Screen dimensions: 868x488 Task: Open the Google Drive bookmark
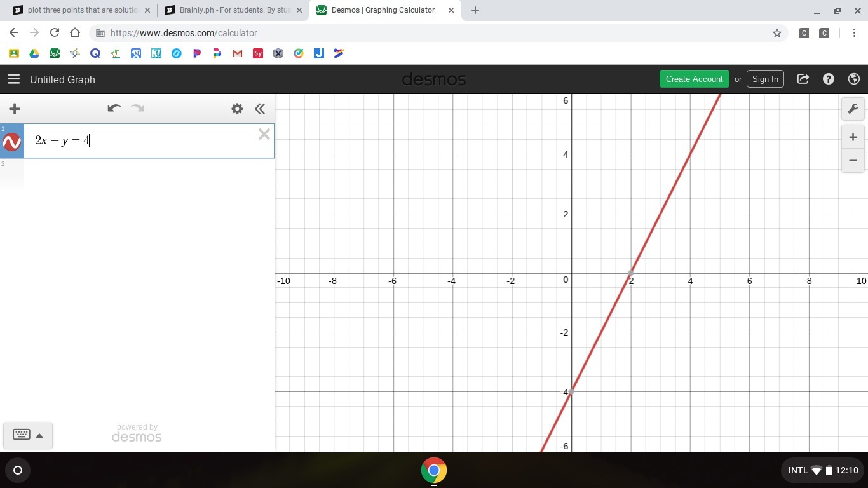coord(34,53)
